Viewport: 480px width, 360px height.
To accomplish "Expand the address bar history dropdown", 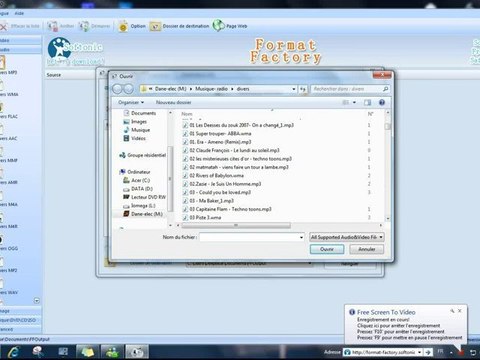I will (294, 89).
